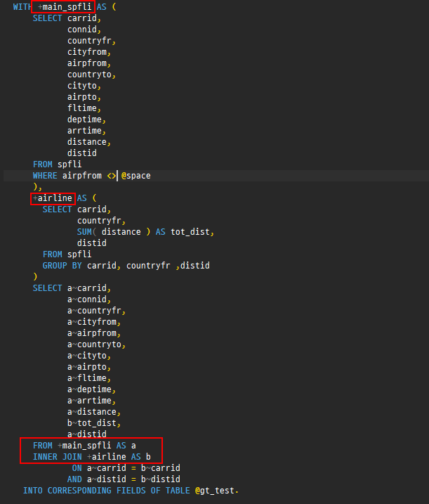429x504 pixels.
Task: Click 'a~distance,' in the main SELECT
Action: [x=94, y=412]
